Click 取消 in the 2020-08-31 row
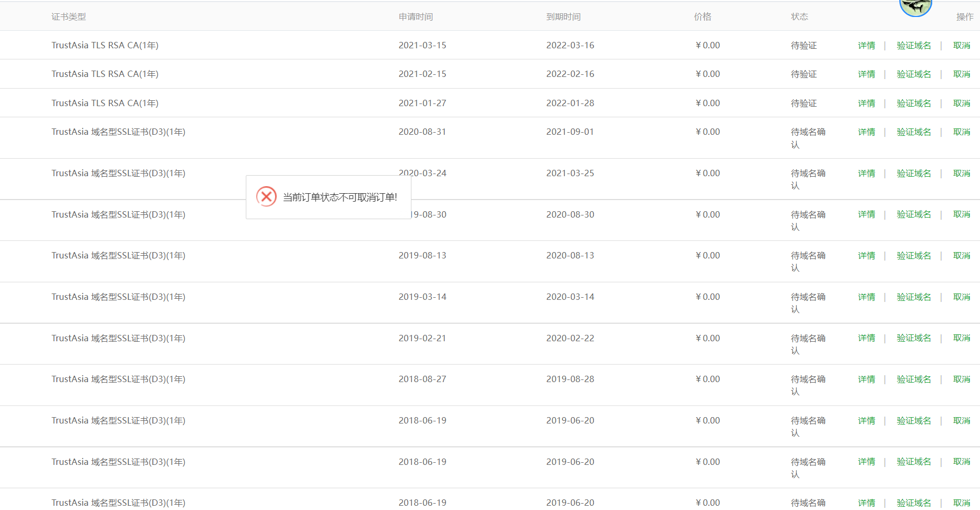 coord(961,132)
